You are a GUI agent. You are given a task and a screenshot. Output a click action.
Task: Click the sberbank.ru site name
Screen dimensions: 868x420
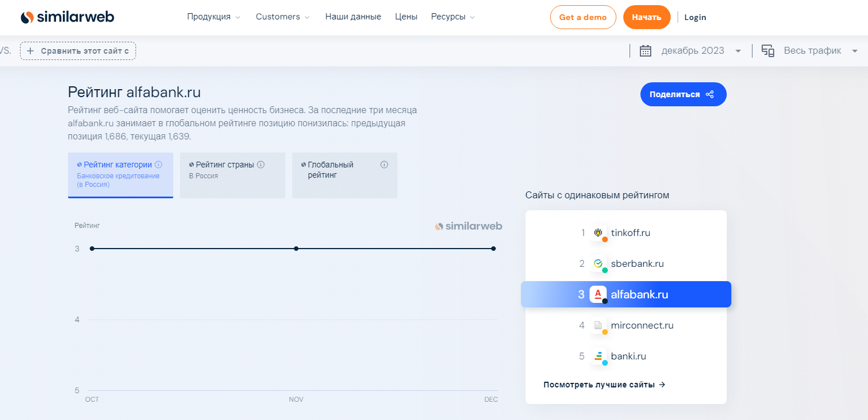[x=638, y=264]
